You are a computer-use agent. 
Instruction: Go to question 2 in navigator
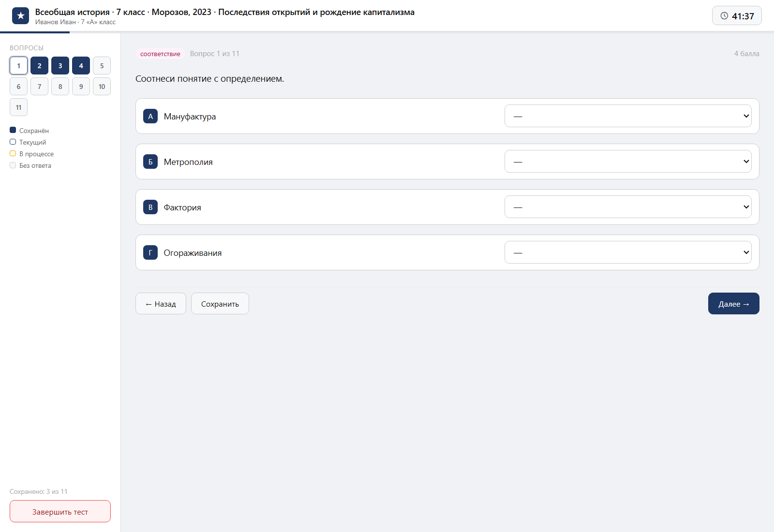click(39, 66)
